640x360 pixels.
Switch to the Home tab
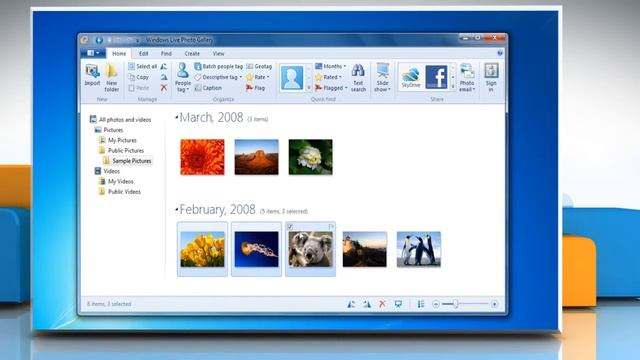pos(119,53)
